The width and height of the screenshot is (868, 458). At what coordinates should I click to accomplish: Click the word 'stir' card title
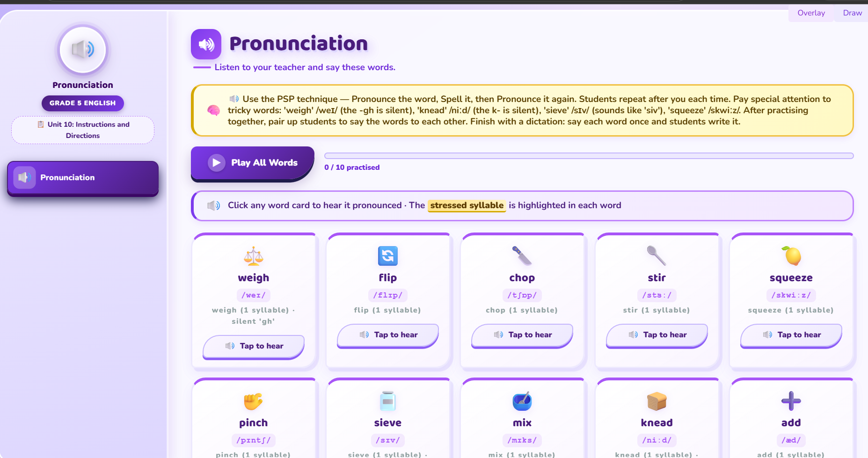[656, 278]
